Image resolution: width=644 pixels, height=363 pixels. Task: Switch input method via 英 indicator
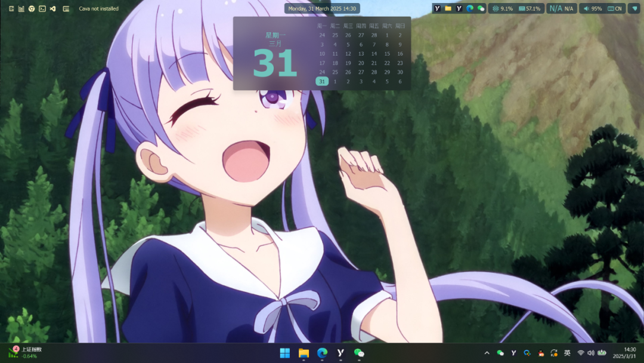tap(567, 353)
